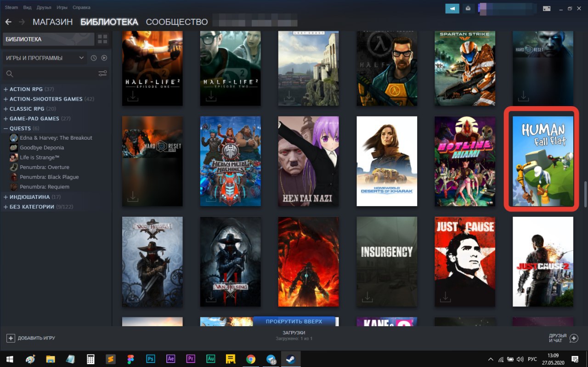Image resolution: width=588 pixels, height=367 pixels.
Task: Expand the CLASSIC RPG category
Action: [6, 109]
